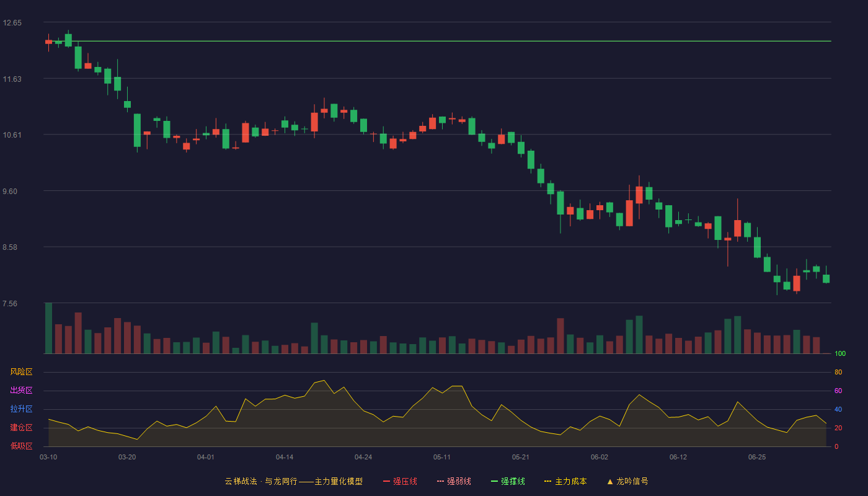Click the 12.65 price axis label
868x496 pixels.
[12, 23]
